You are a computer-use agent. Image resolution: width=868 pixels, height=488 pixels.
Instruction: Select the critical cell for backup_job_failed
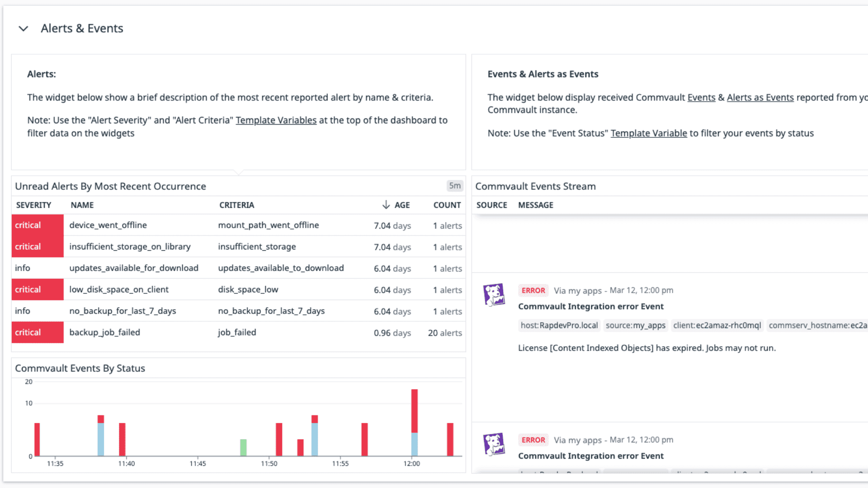click(x=38, y=333)
